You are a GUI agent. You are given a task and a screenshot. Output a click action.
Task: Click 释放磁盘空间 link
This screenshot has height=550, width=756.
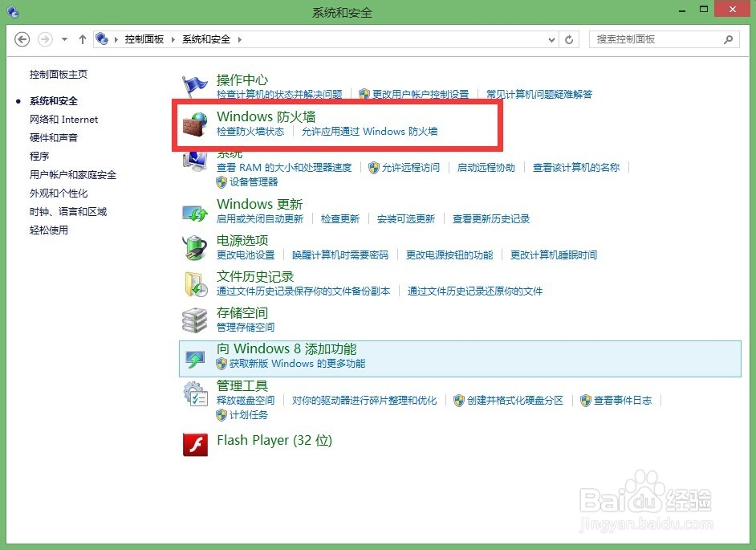[246, 400]
